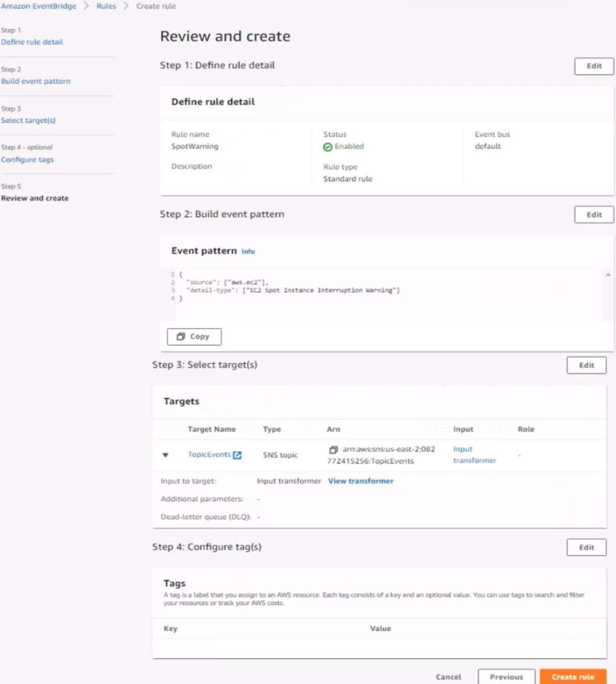Click the green Enabled status icon

(328, 147)
